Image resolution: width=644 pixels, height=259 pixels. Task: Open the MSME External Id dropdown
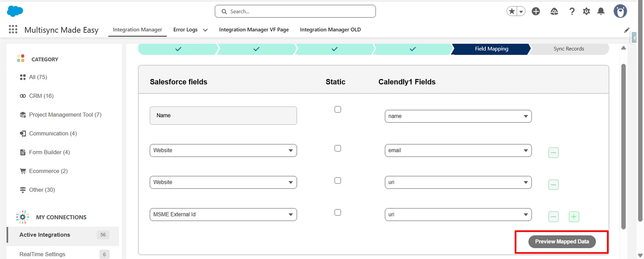point(223,214)
